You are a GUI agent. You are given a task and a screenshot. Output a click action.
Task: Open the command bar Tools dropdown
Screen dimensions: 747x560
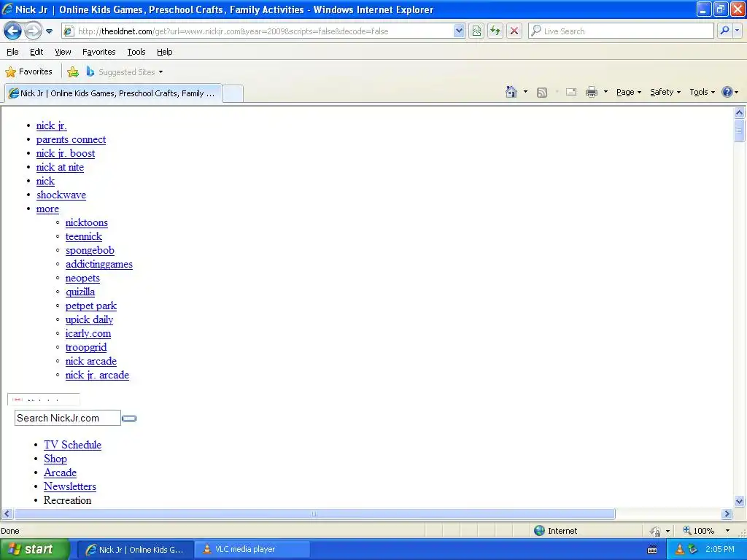pos(703,93)
